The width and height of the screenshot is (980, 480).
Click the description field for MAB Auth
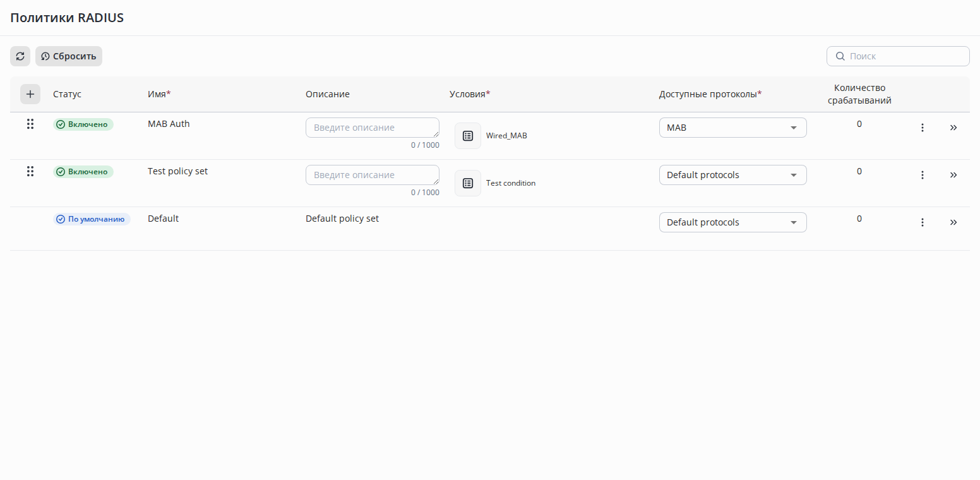pos(372,128)
